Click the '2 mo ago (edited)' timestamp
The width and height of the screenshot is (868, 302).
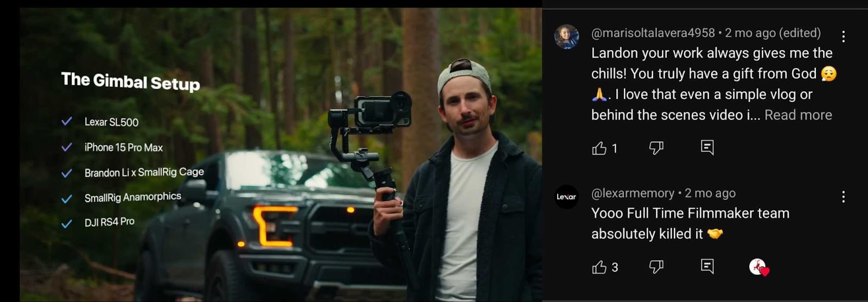tap(773, 33)
